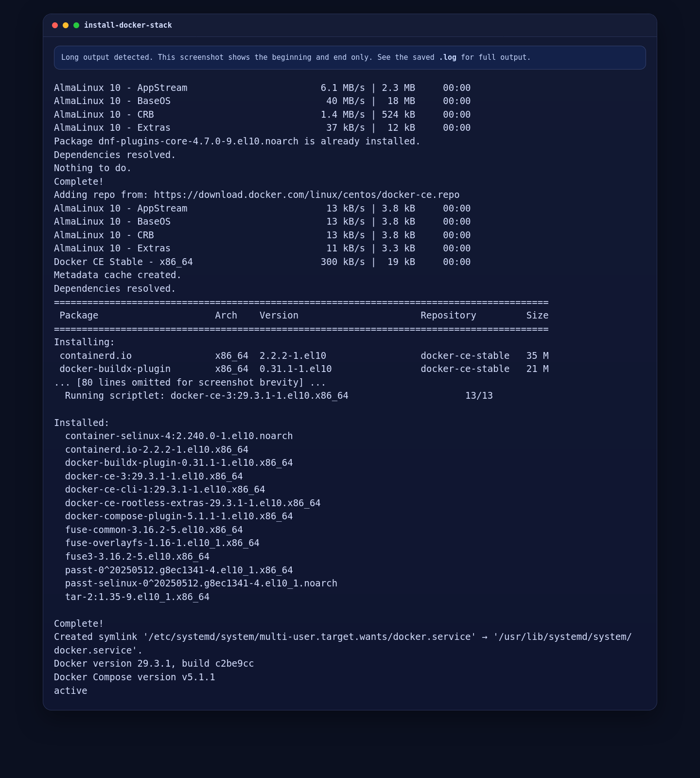
Task: Click the green maximize window dot
Action: point(76,25)
